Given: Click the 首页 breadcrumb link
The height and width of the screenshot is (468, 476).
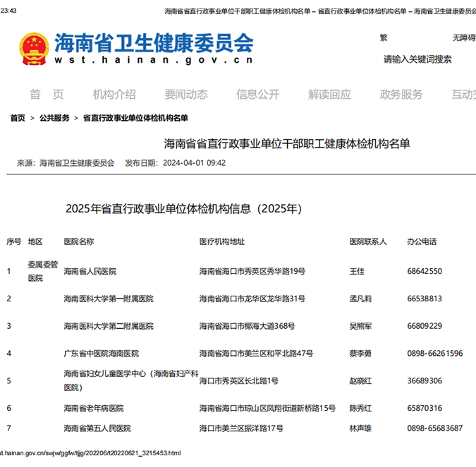Looking at the screenshot, I should (18, 118).
